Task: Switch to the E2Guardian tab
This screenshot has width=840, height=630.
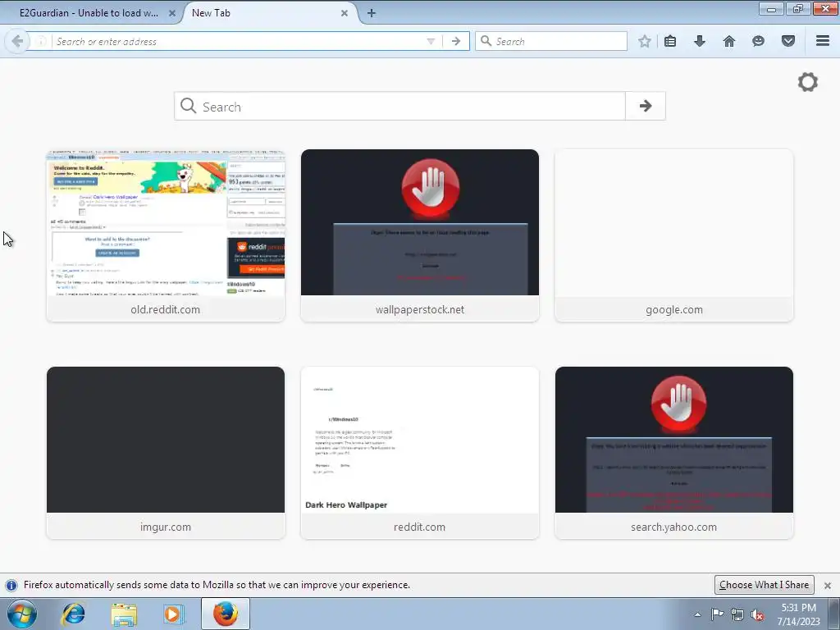Action: pos(89,13)
